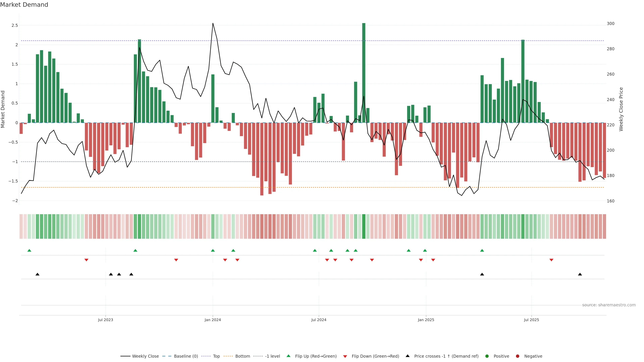Click the rightmost black price-cross triangle marker

point(580,274)
